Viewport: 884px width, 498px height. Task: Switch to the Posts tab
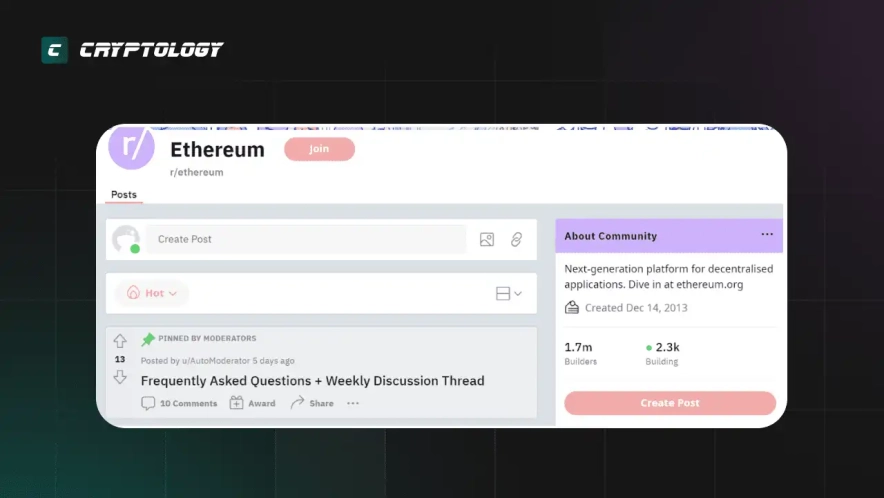pyautogui.click(x=124, y=195)
